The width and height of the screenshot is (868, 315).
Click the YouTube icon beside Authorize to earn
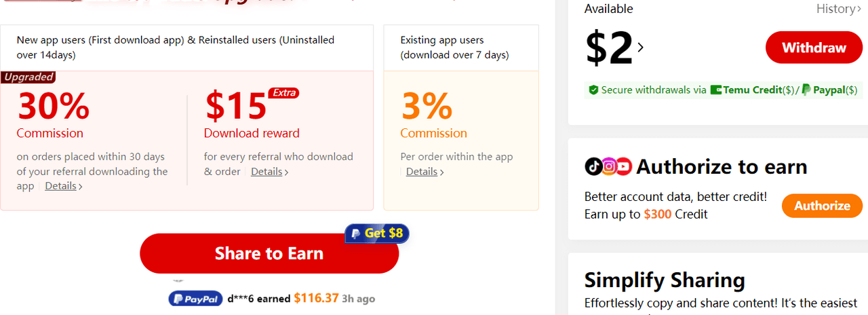click(x=624, y=166)
